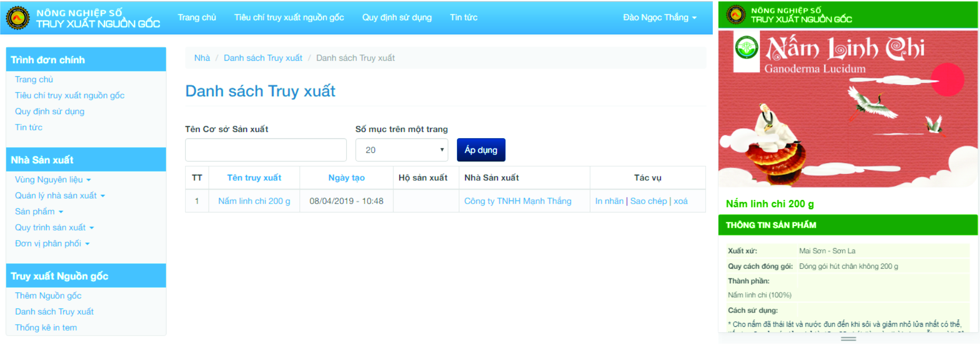Click the drag handle below the mobile preview
Image resolution: width=980 pixels, height=344 pixels.
click(x=848, y=339)
